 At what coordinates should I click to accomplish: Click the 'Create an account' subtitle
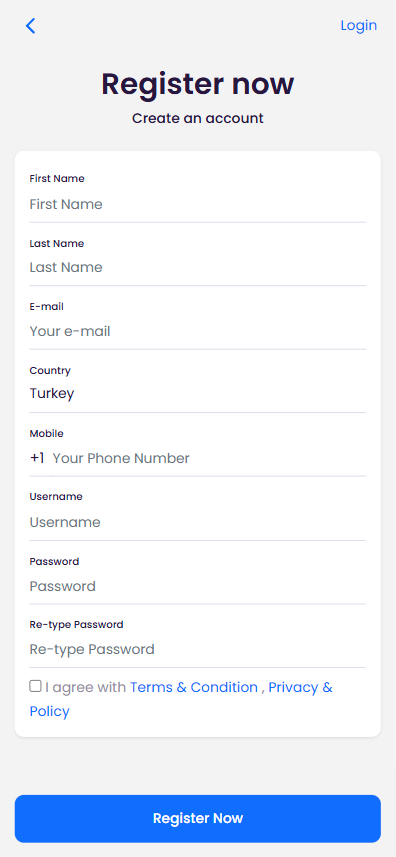click(x=198, y=118)
